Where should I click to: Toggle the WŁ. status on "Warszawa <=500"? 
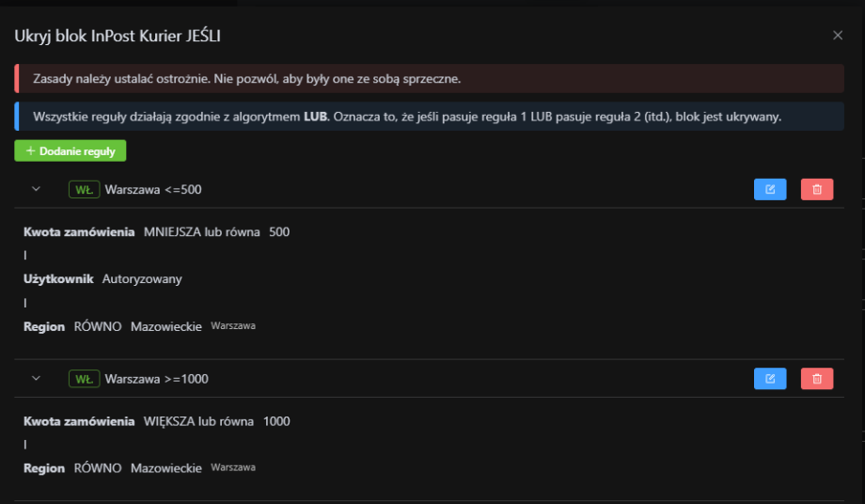click(84, 190)
